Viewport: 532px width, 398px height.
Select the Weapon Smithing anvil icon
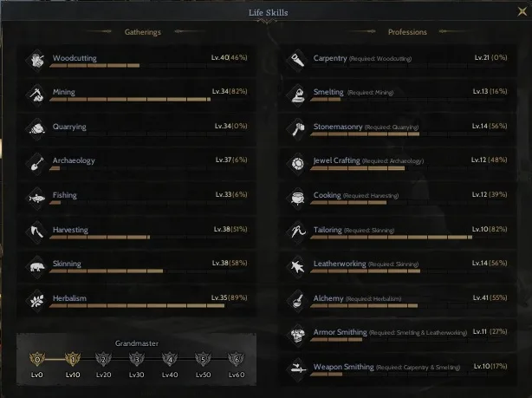coord(297,369)
